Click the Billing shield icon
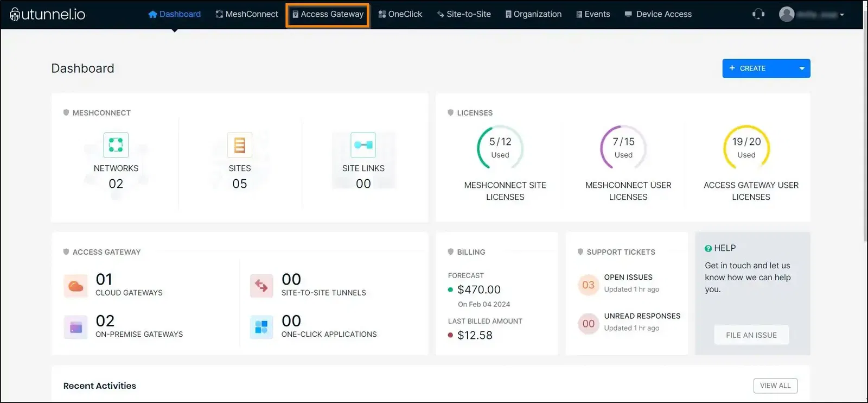Viewport: 868px width, 403px height. 450,252
